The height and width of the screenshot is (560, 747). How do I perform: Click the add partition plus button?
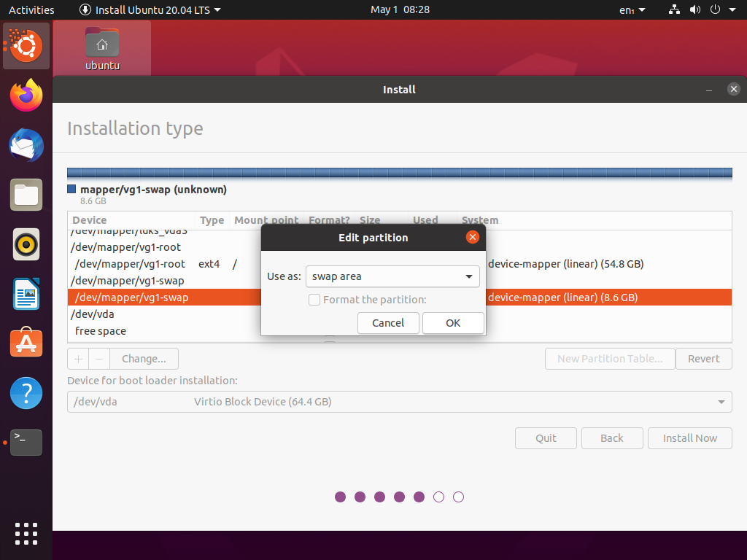tap(78, 359)
